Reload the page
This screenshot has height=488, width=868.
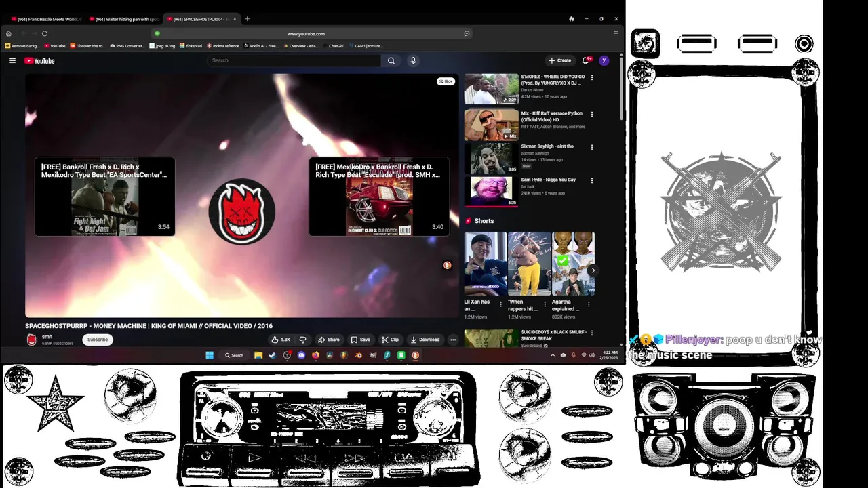point(45,33)
